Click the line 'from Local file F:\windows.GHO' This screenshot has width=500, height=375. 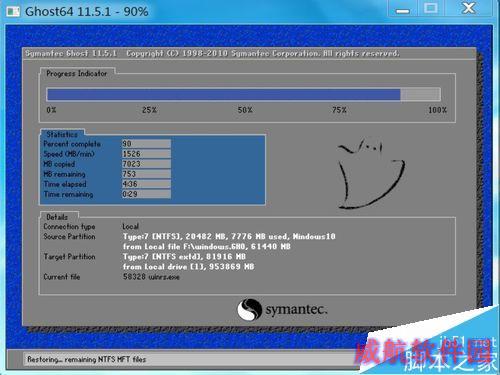coord(207,246)
